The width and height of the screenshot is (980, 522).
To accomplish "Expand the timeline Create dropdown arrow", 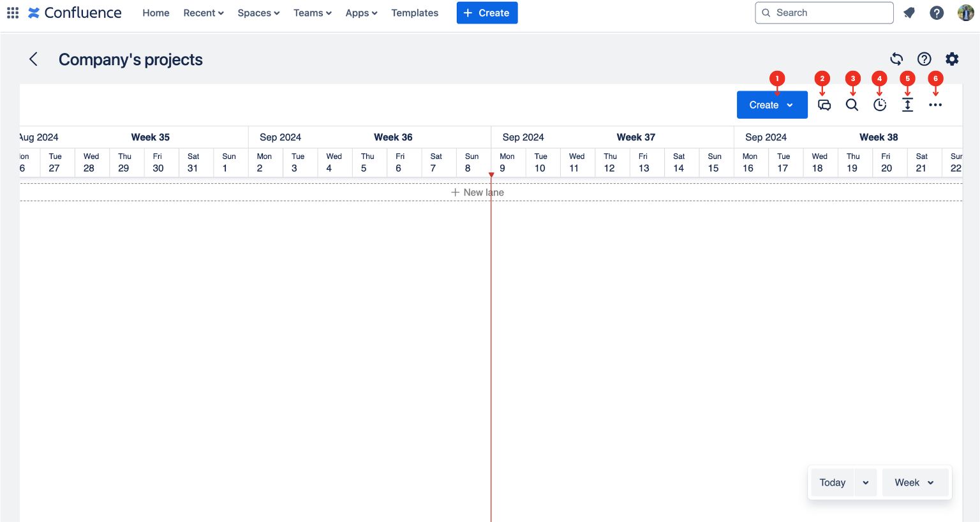I will (791, 105).
